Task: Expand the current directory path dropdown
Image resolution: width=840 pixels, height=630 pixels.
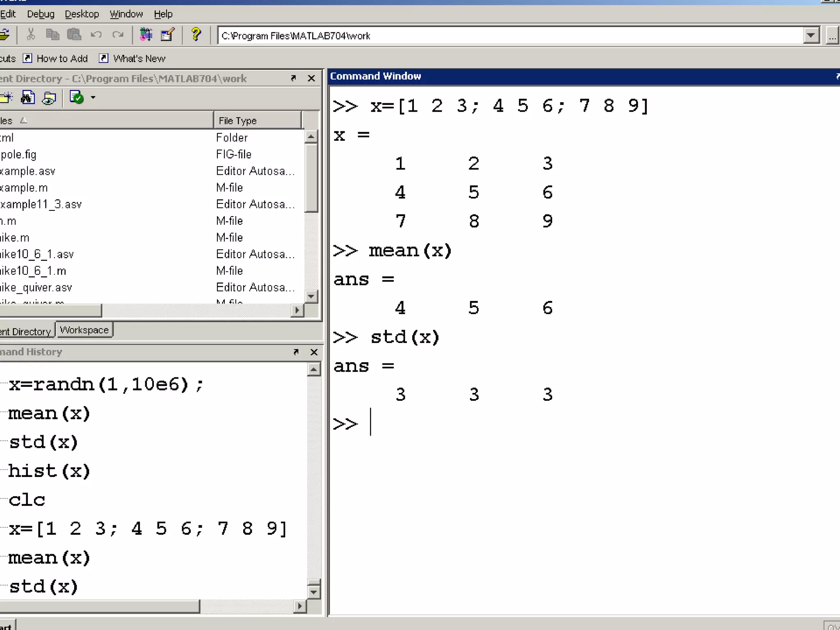Action: [811, 36]
